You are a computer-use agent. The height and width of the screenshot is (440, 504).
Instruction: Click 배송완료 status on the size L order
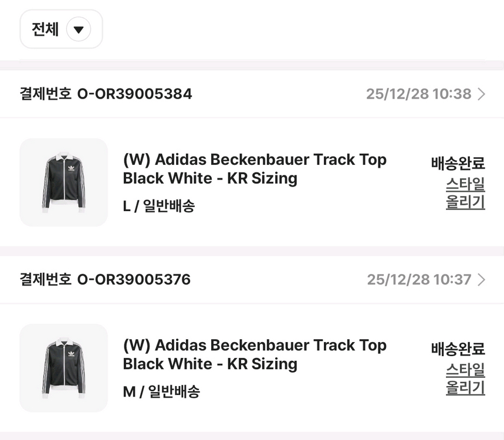[458, 164]
